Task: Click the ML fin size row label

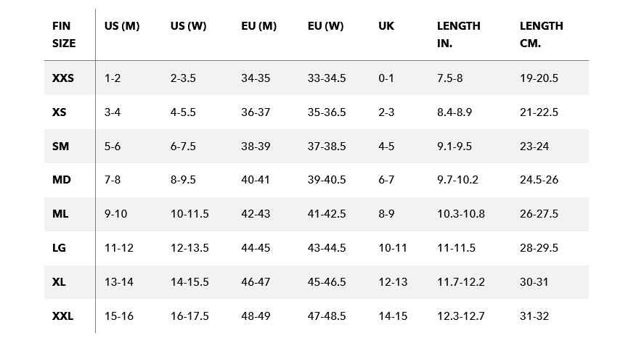Action: click(60, 214)
